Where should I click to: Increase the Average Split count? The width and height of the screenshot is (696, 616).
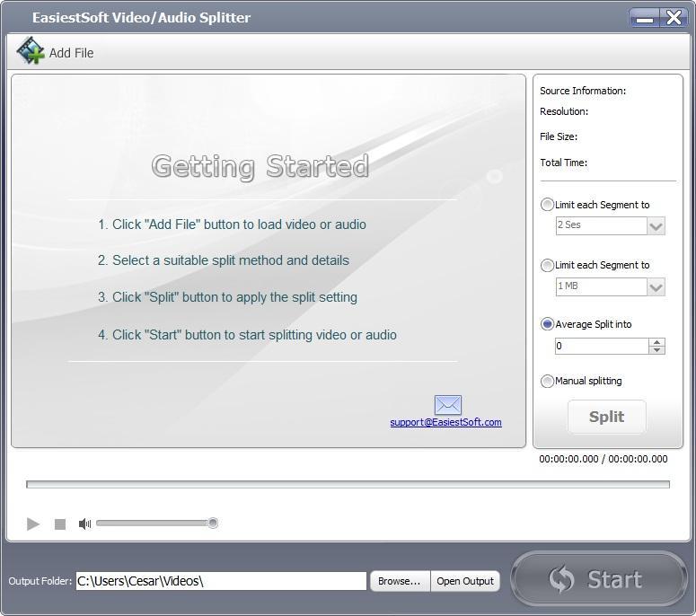click(656, 342)
